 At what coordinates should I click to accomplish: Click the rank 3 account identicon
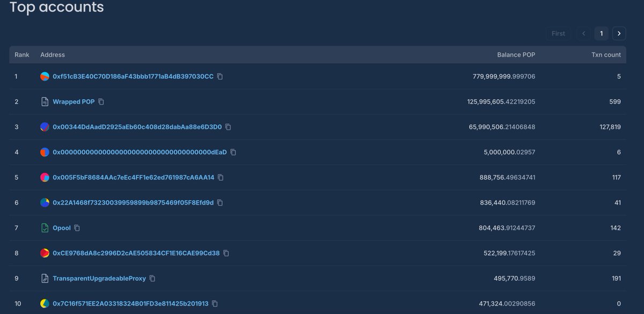pyautogui.click(x=45, y=127)
